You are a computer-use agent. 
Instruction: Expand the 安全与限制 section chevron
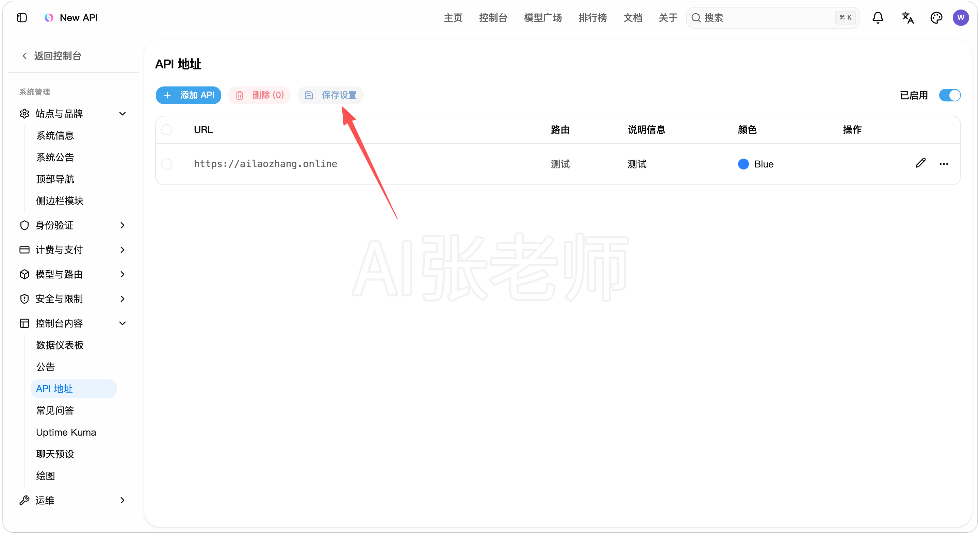click(x=122, y=299)
